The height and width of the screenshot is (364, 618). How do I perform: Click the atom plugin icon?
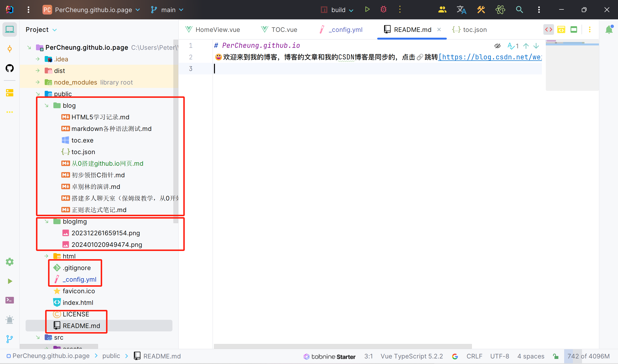[500, 10]
